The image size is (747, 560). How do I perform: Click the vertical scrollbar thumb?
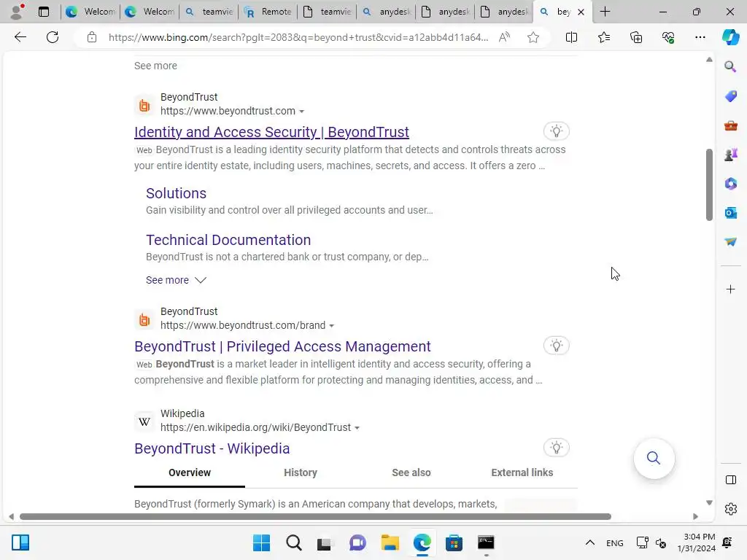tap(709, 184)
